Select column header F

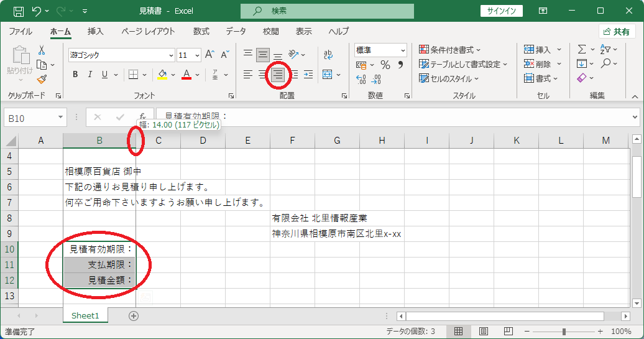292,141
